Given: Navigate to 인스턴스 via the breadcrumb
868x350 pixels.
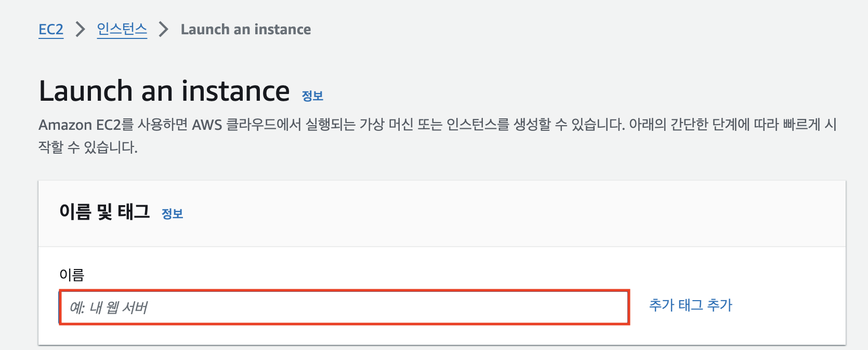Looking at the screenshot, I should point(121,30).
